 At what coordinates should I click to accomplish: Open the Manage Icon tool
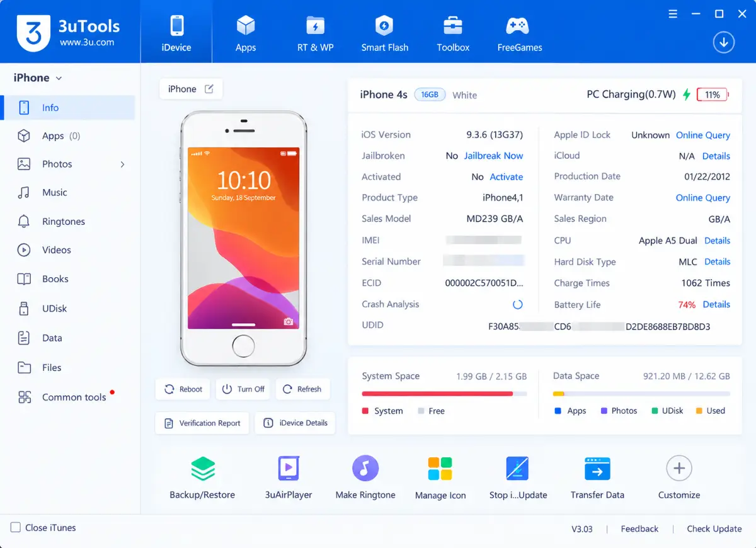tap(440, 477)
